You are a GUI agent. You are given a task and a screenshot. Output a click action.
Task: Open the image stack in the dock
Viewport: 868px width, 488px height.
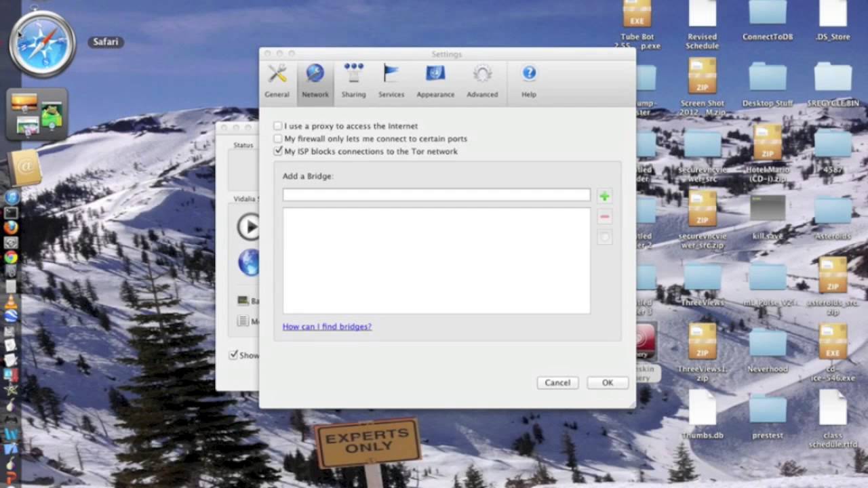[x=37, y=114]
